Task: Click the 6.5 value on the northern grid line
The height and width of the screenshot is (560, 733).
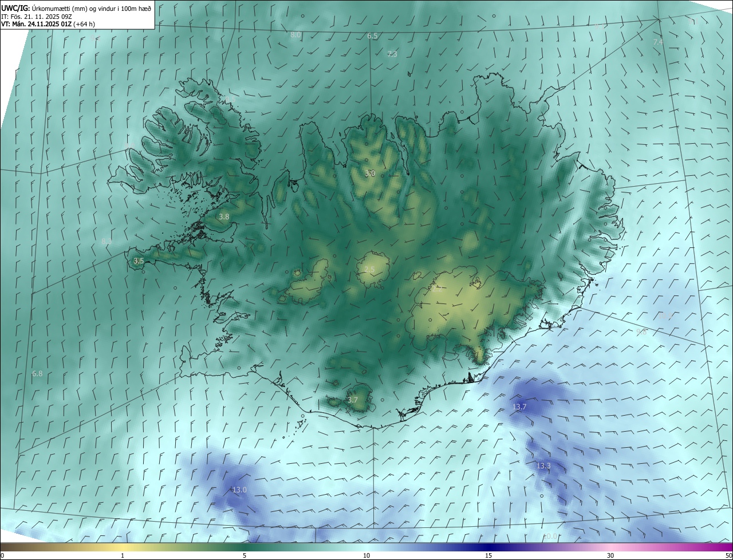Action: (x=372, y=36)
